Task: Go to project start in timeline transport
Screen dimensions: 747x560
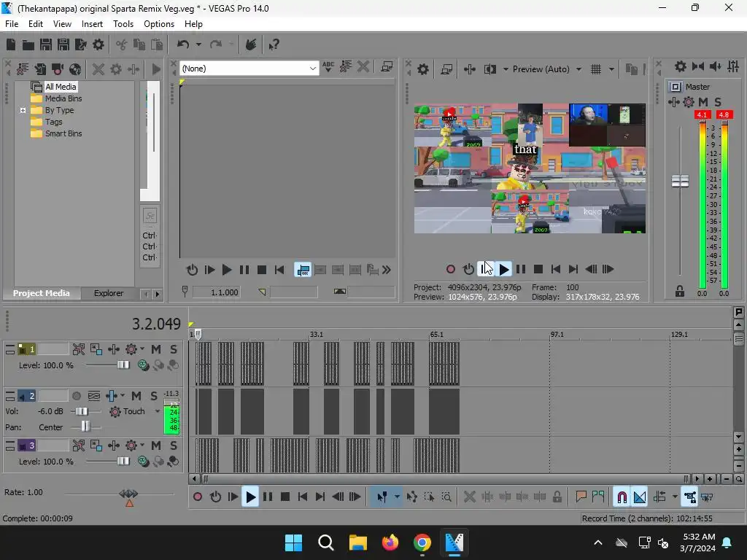Action: coord(303,497)
